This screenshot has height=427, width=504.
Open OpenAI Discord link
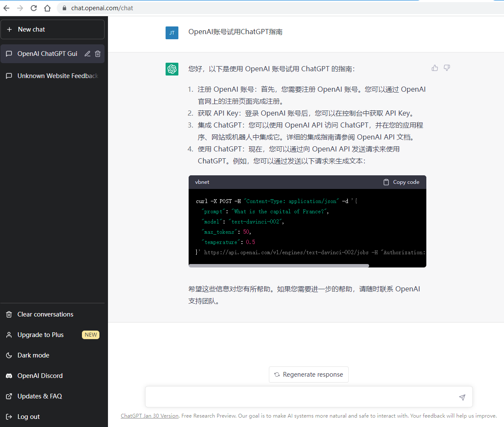coord(52,375)
